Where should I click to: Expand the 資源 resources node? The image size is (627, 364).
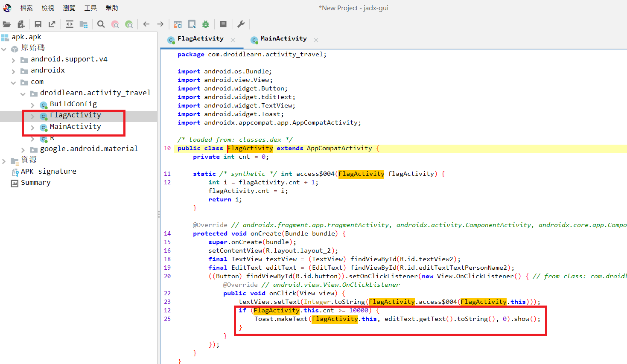pos(4,161)
